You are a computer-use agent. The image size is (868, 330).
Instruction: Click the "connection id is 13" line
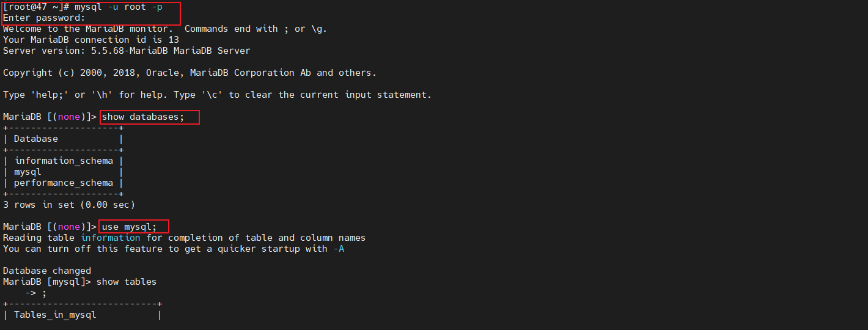coord(91,40)
